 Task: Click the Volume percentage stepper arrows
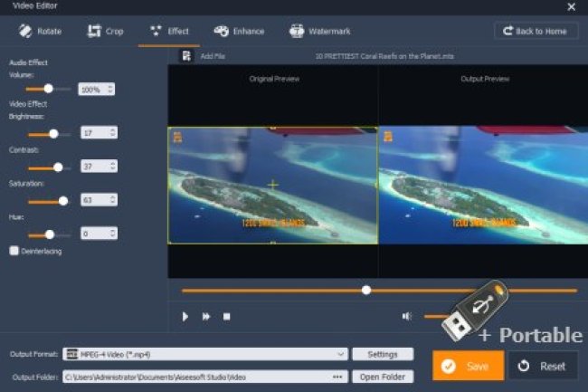point(110,90)
